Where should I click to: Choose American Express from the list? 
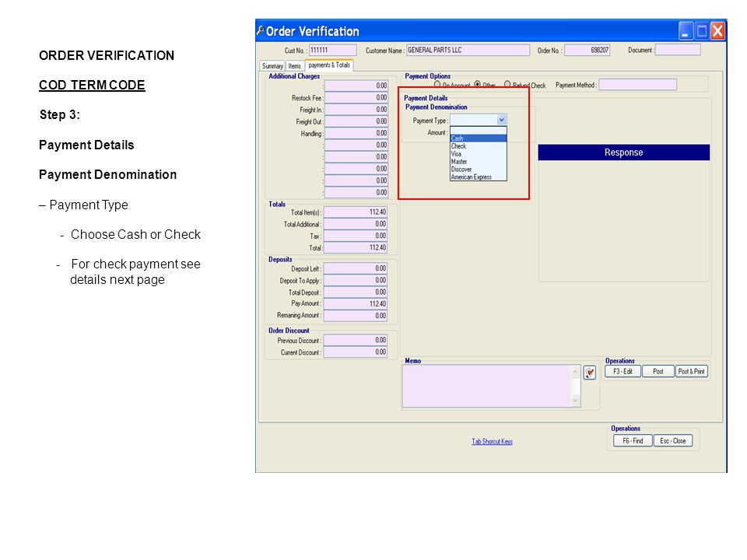click(479, 177)
